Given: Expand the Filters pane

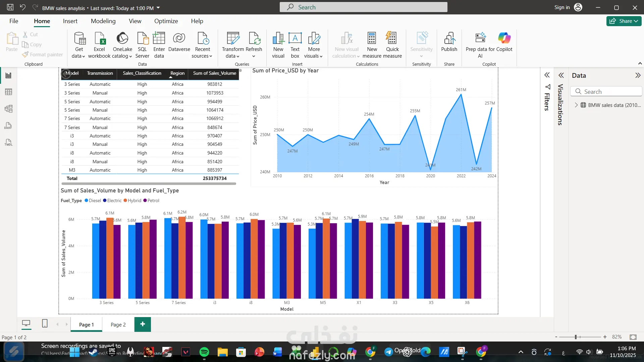Looking at the screenshot, I should click(547, 75).
